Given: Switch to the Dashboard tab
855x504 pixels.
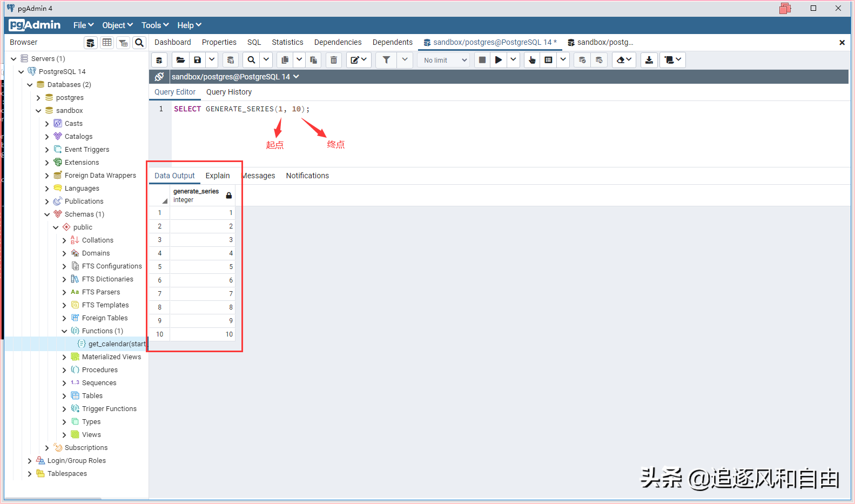Looking at the screenshot, I should tap(173, 42).
